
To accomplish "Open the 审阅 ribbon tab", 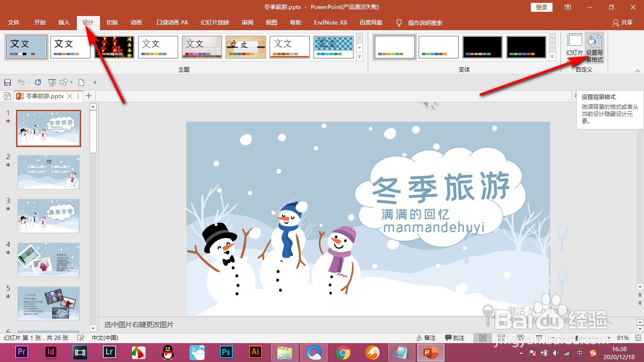I will tap(248, 23).
